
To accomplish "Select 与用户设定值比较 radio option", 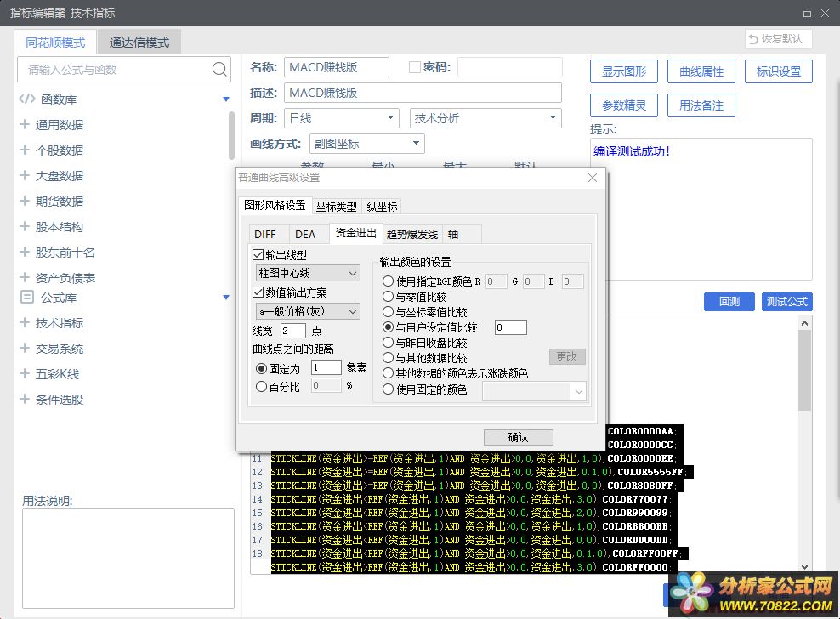I will (388, 327).
